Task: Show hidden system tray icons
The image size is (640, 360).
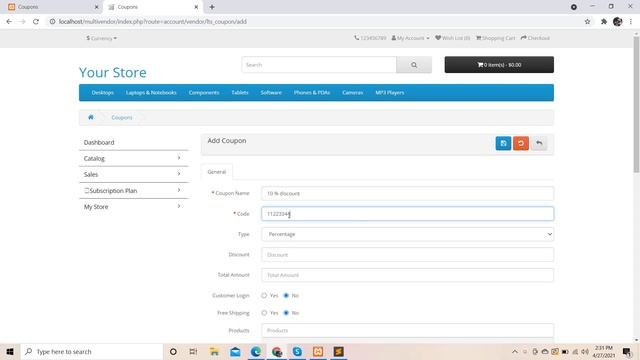Action: point(515,351)
